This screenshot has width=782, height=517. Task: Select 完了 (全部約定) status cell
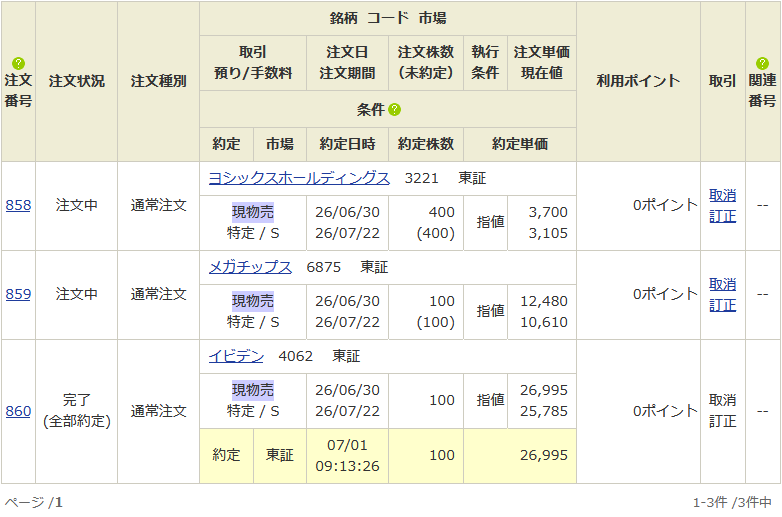[77, 411]
